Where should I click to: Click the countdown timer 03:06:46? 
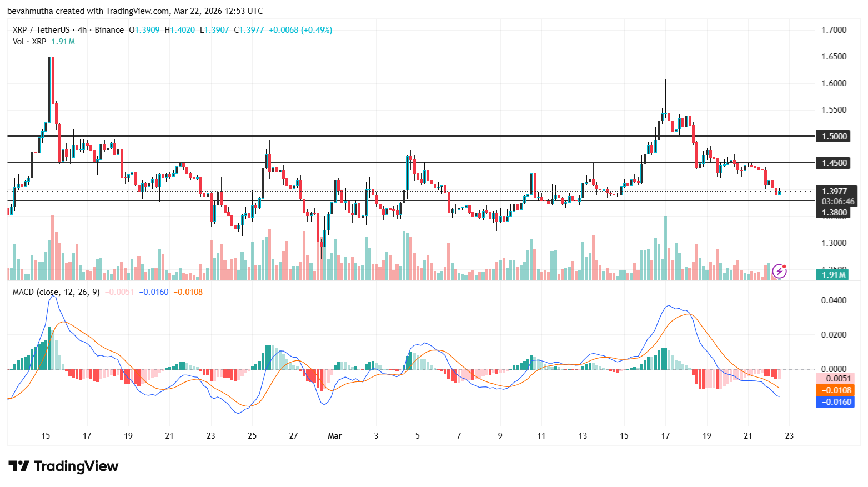click(838, 202)
